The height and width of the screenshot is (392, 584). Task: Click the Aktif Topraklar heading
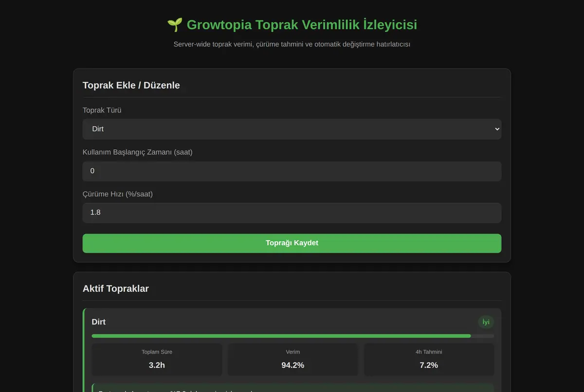pos(116,288)
